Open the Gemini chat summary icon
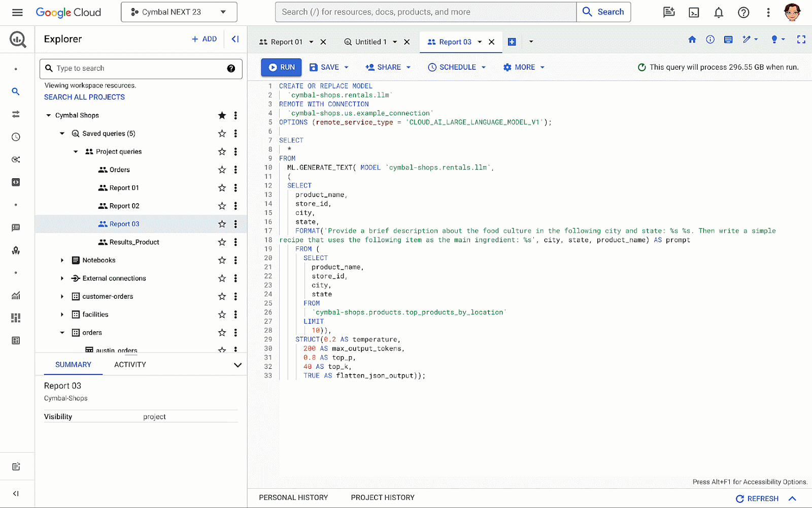Image resolution: width=812 pixels, height=508 pixels. pos(669,12)
